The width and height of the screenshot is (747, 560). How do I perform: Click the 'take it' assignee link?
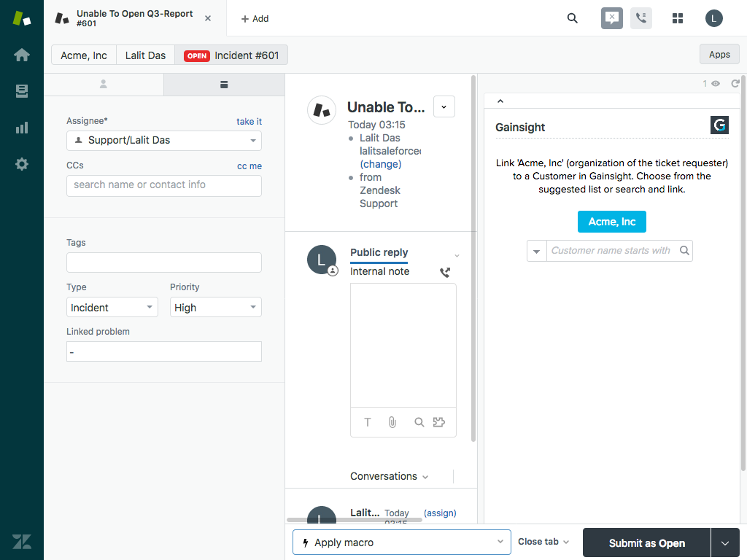249,122
